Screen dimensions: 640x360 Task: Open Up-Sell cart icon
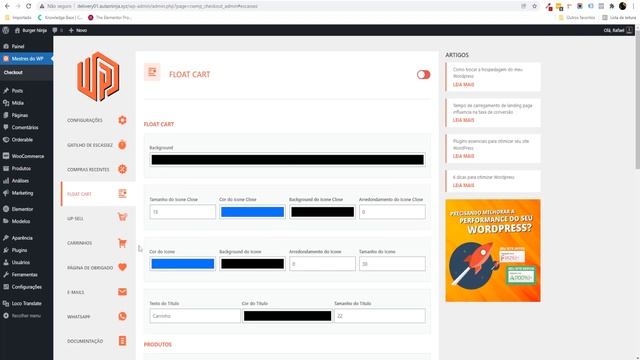pyautogui.click(x=122, y=217)
